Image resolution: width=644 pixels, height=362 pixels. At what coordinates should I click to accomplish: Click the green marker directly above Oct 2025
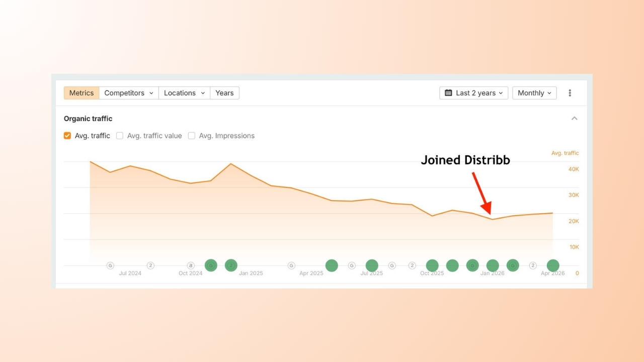click(432, 265)
